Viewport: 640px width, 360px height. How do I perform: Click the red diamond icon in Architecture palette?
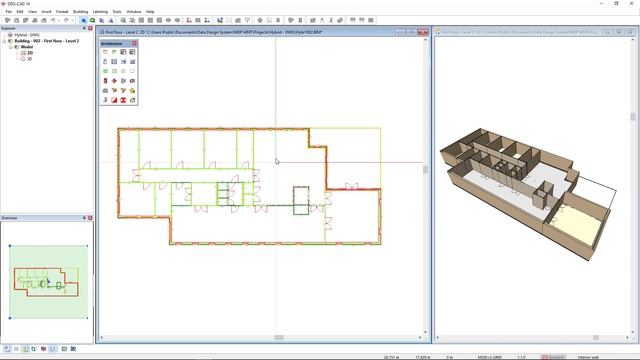click(x=114, y=81)
